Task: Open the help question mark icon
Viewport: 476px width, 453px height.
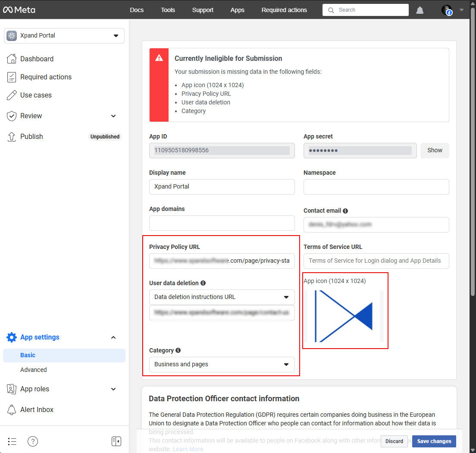Action: pyautogui.click(x=33, y=441)
